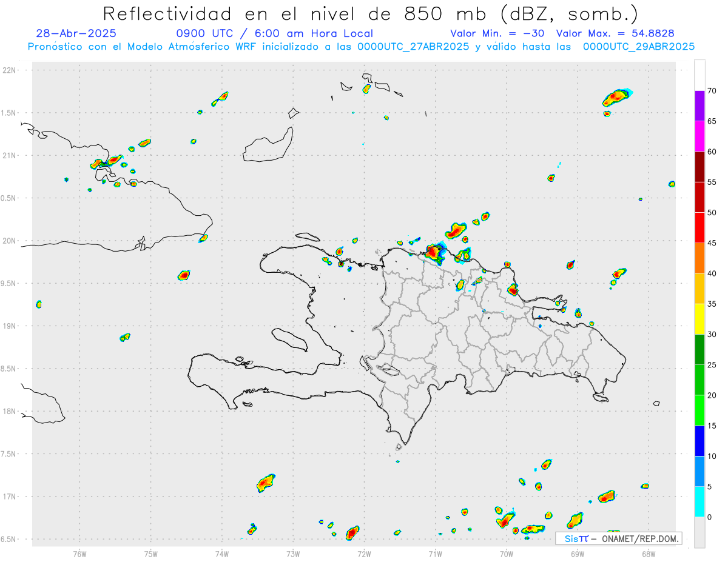The width and height of the screenshot is (728, 562).
Task: Click the colorbar label '15'
Action: coord(712,426)
